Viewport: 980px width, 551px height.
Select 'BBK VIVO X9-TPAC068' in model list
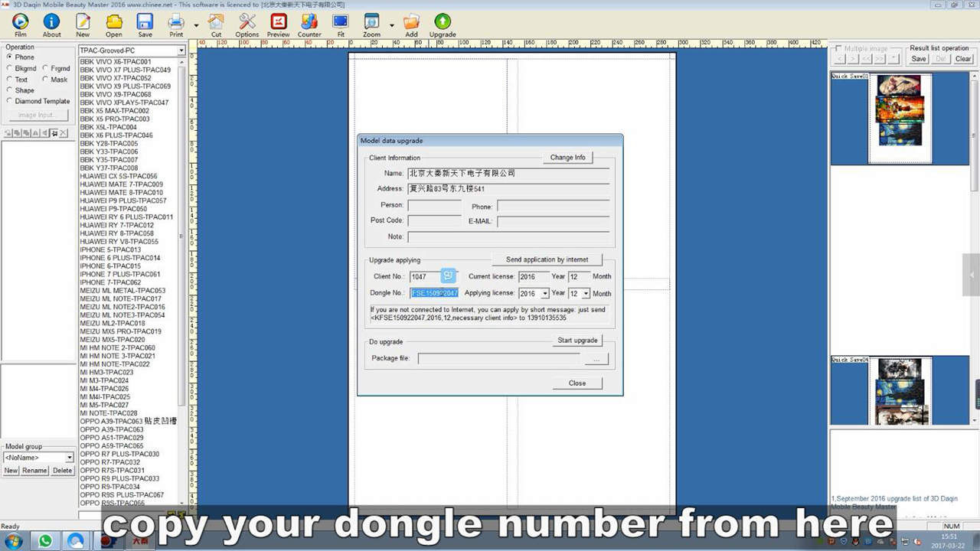click(x=116, y=94)
